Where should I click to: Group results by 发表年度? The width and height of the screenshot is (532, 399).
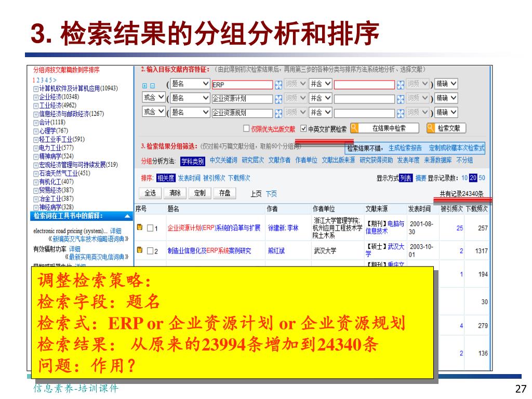tap(408, 160)
